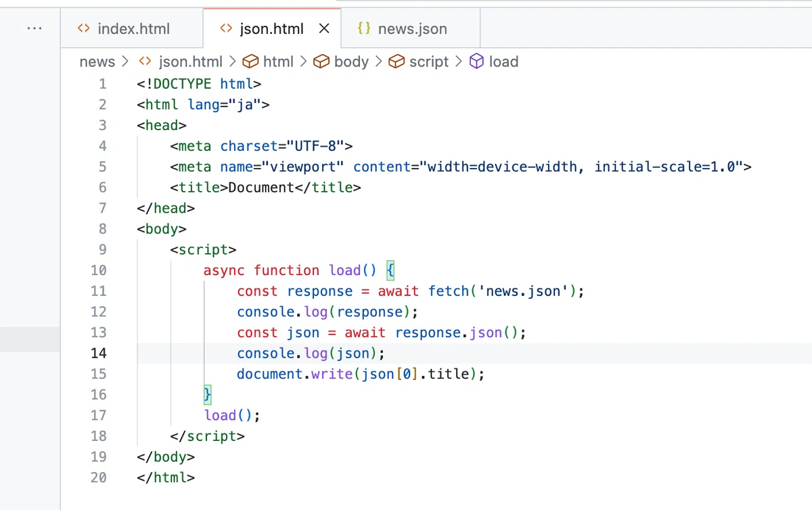Switch to the news.json tab
812x510 pixels.
[x=411, y=28]
